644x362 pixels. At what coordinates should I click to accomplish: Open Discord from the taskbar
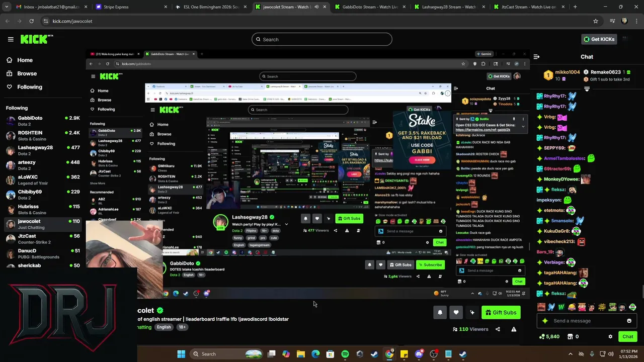click(419, 354)
